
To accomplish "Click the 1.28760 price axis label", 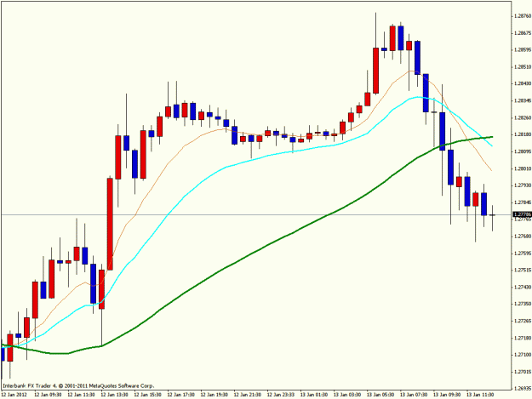I will click(x=523, y=16).
